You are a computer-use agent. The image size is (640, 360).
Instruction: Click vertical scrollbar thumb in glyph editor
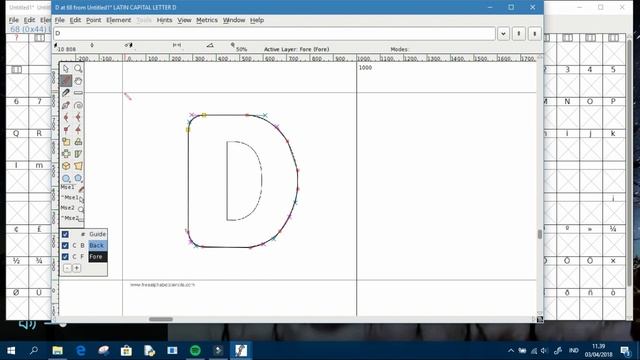(x=540, y=234)
